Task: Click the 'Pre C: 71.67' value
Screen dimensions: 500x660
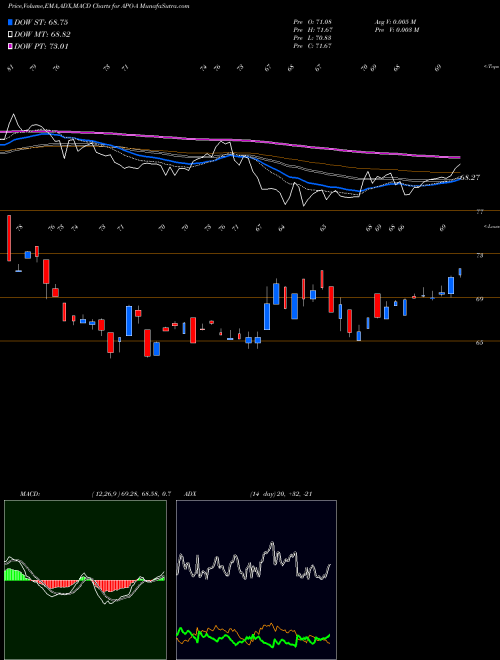Action: [312, 46]
